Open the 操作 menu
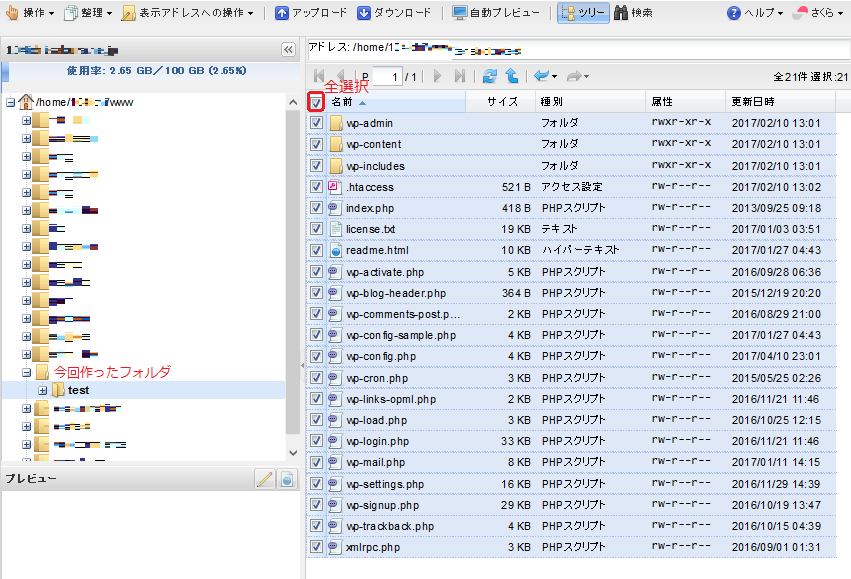 pos(30,13)
